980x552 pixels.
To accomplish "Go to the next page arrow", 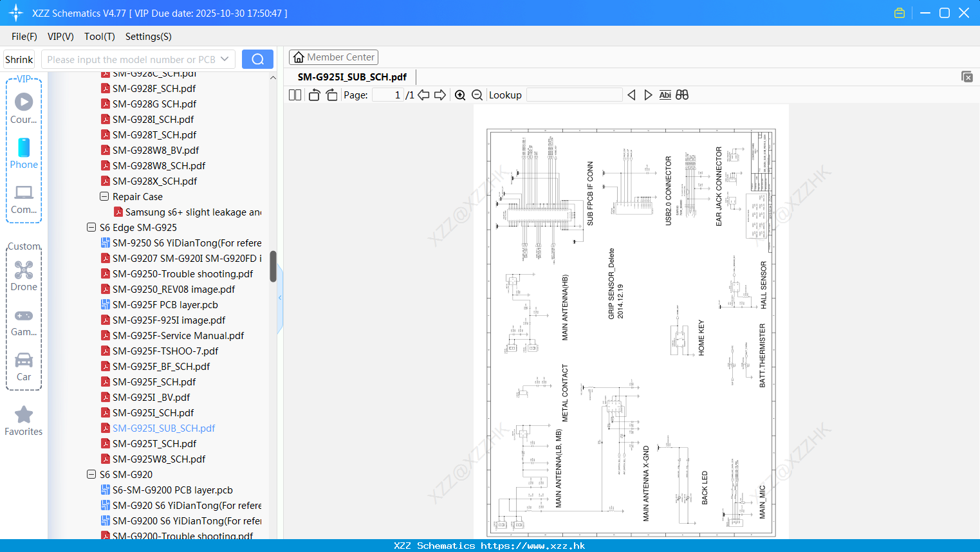I will tap(440, 95).
